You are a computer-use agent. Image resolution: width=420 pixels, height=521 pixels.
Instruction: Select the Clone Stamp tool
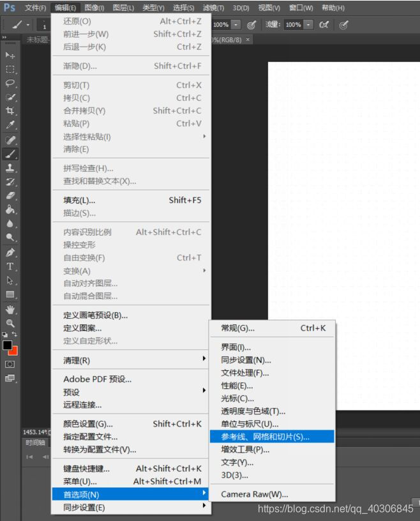click(10, 168)
